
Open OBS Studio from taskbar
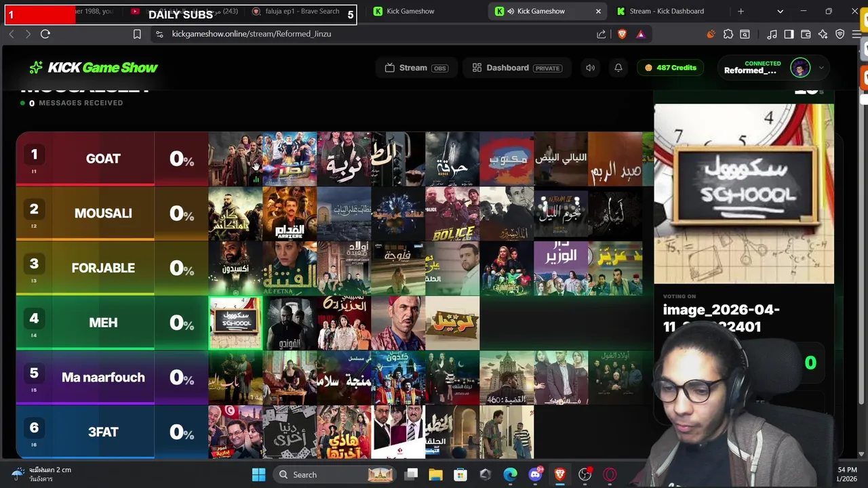585,474
